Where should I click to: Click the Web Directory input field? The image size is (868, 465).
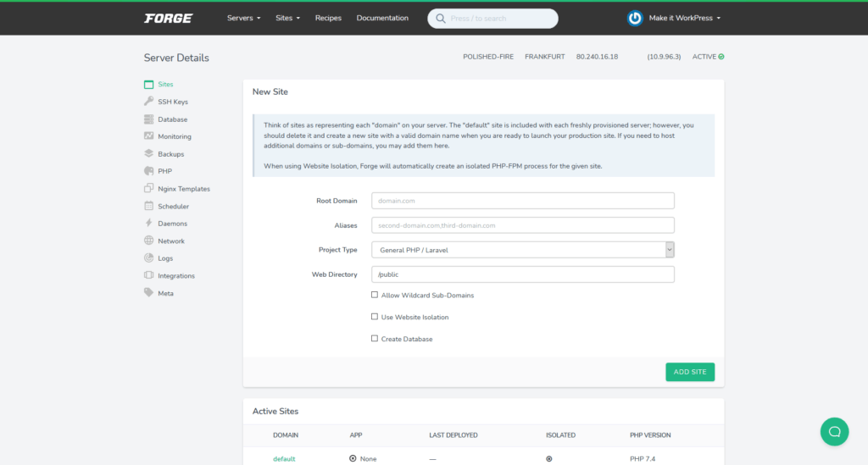coord(522,274)
